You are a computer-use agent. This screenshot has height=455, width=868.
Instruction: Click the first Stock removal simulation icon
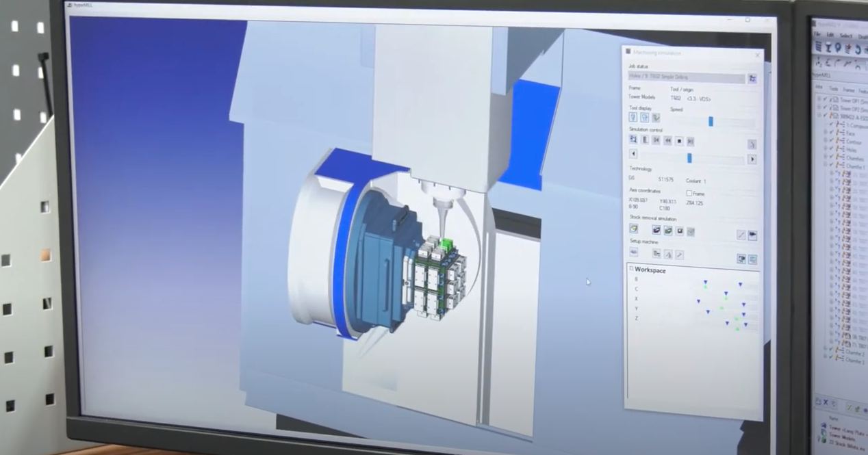(634, 229)
